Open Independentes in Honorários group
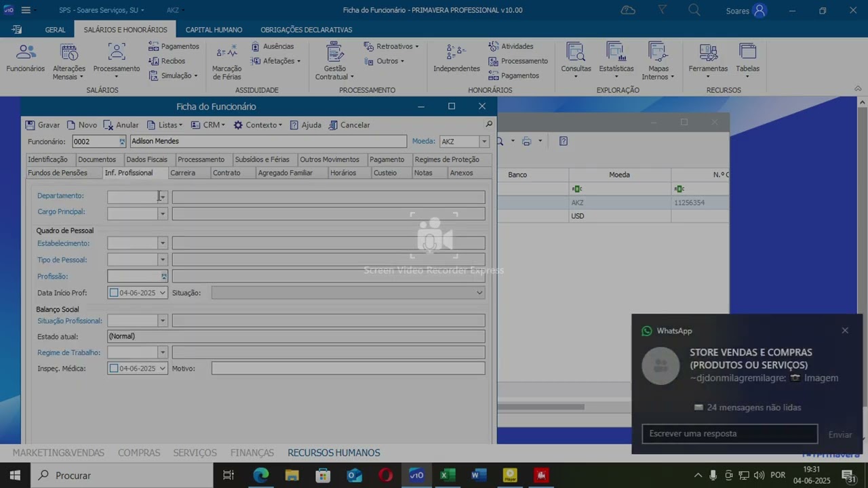Image resolution: width=868 pixels, height=488 pixels. 456,58
